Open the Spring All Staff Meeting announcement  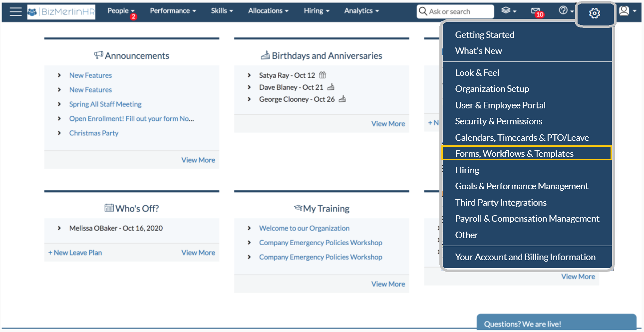105,104
